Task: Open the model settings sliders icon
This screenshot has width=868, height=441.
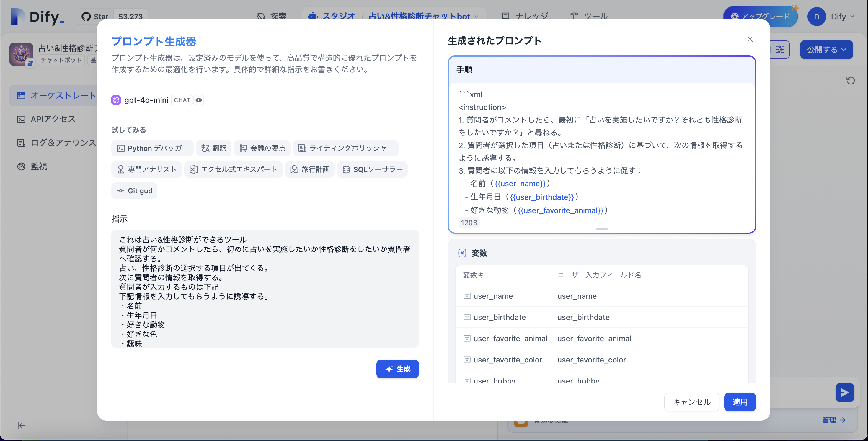Action: [x=780, y=50]
